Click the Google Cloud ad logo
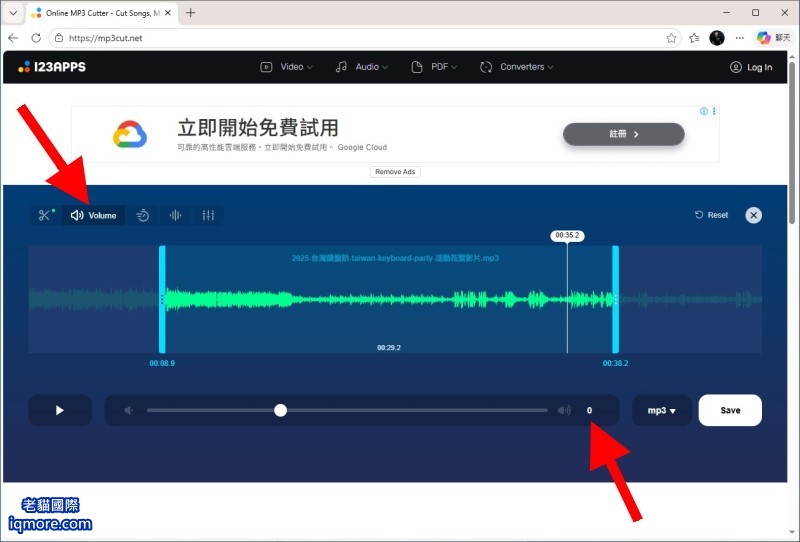 [130, 134]
